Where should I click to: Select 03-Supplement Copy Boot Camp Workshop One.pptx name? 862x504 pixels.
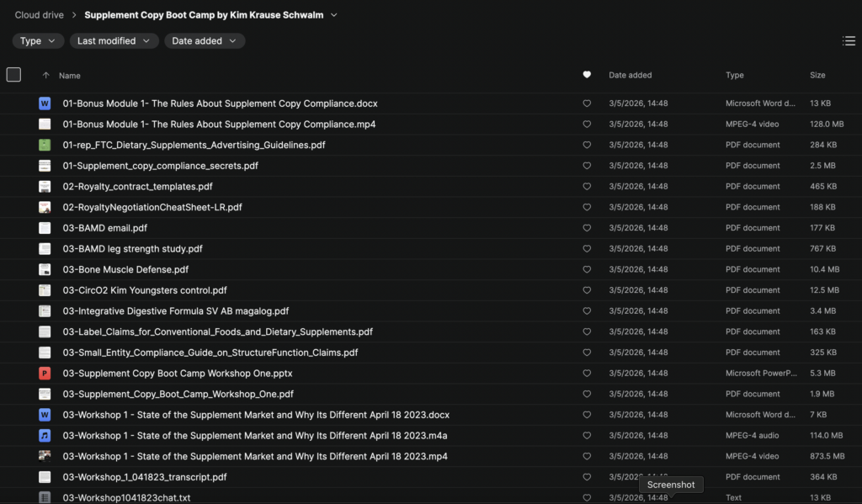coord(178,374)
